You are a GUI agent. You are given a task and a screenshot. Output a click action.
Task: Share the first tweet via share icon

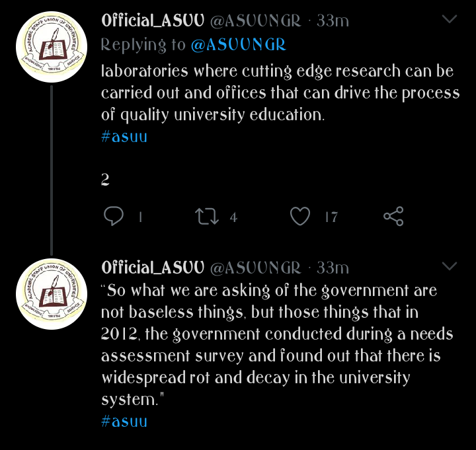[393, 216]
